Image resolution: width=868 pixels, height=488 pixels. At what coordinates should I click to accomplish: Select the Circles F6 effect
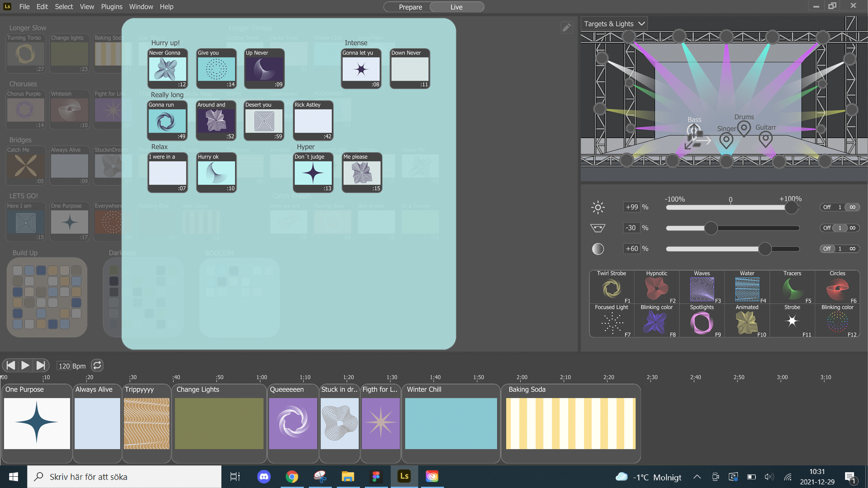837,287
